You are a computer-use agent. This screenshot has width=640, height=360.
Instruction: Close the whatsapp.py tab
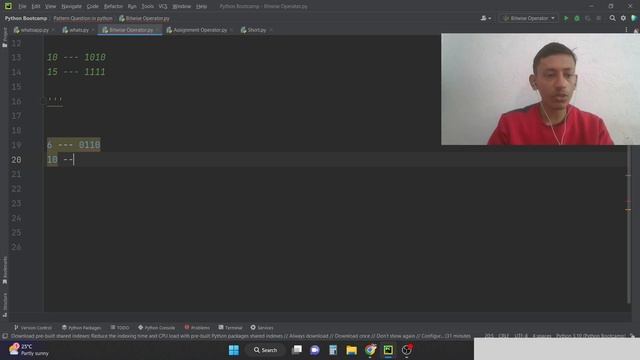53,30
